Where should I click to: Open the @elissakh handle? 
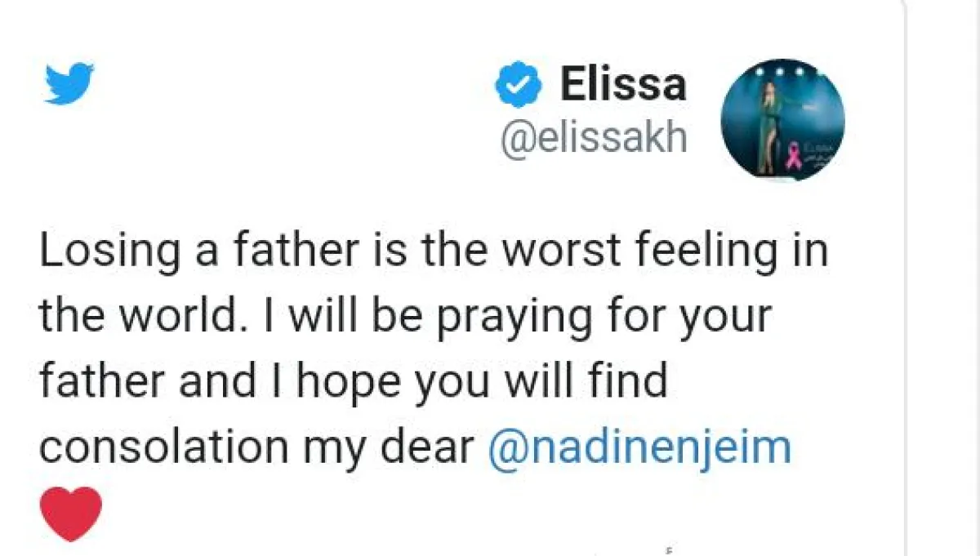[x=594, y=139]
